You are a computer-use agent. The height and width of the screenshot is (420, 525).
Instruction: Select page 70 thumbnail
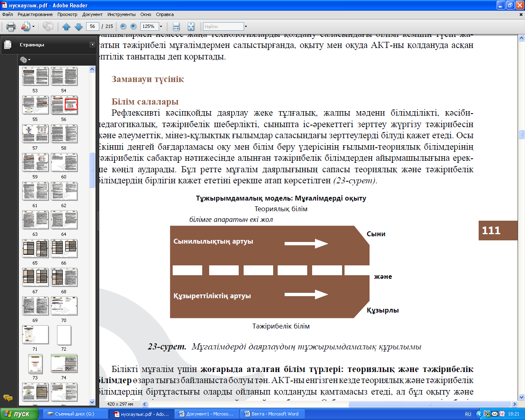tap(64, 306)
